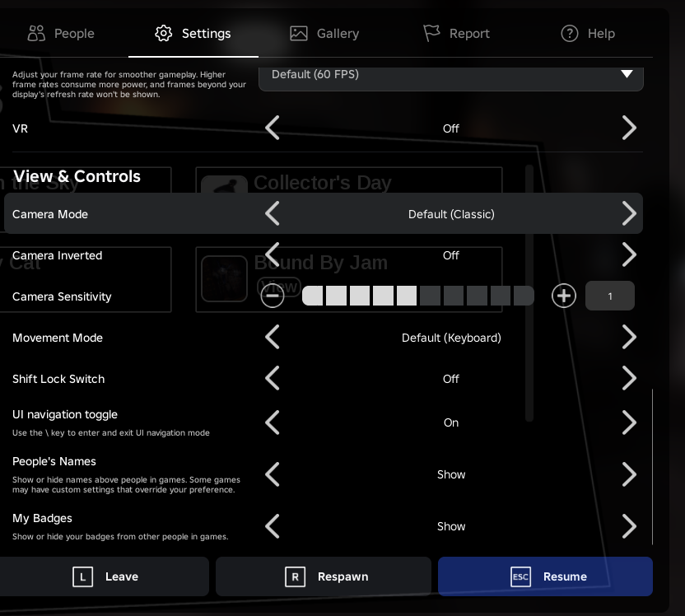This screenshot has width=685, height=616.
Task: Click the Respawn button
Action: point(324,576)
